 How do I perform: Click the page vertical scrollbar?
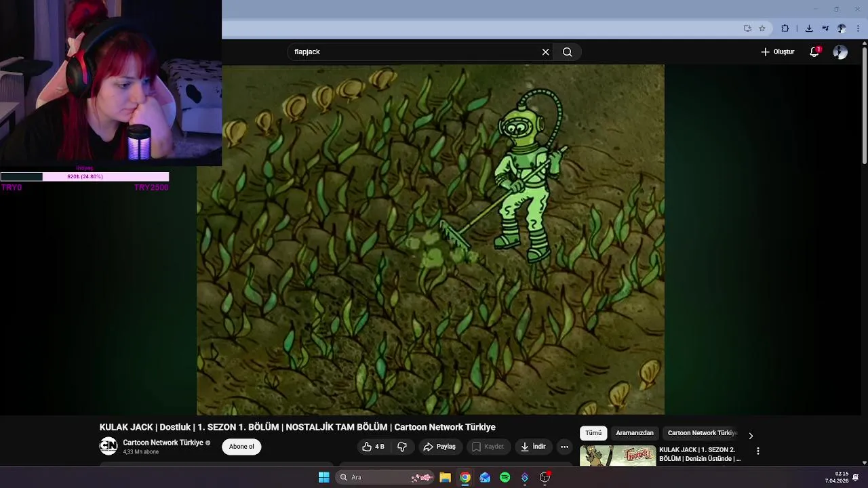pyautogui.click(x=864, y=105)
